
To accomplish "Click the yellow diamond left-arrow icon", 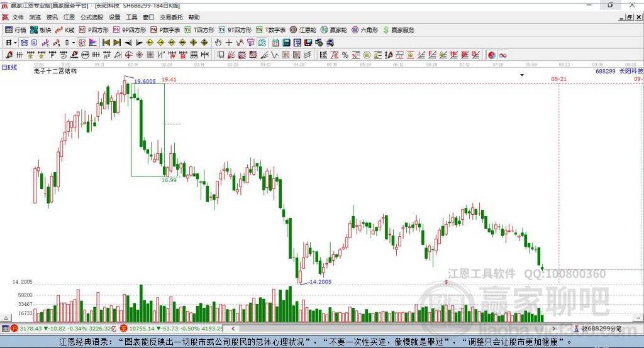I will 150,43.
